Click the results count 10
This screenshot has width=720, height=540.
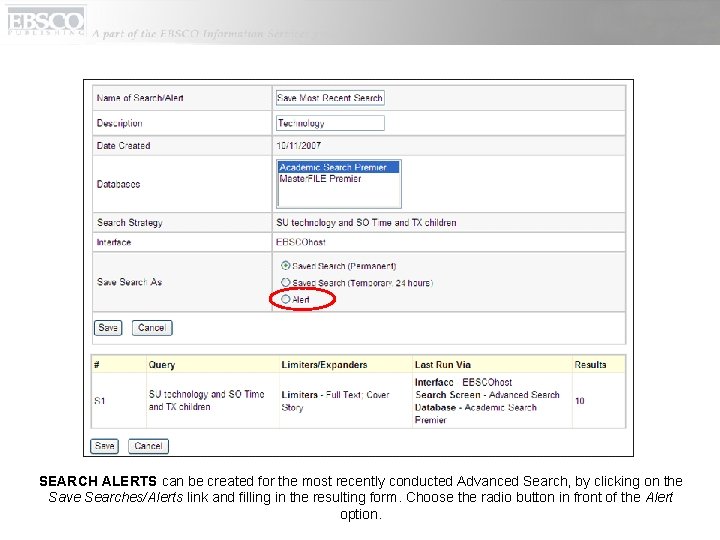click(x=580, y=401)
